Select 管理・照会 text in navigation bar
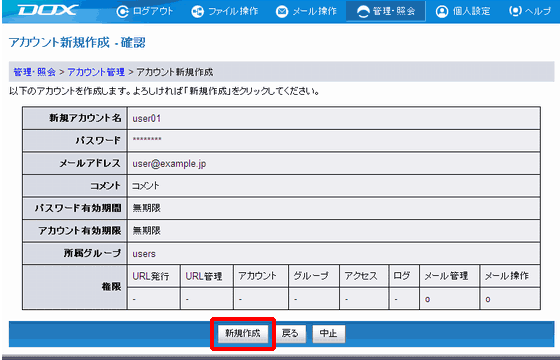This screenshot has width=560, height=360. tap(394, 11)
